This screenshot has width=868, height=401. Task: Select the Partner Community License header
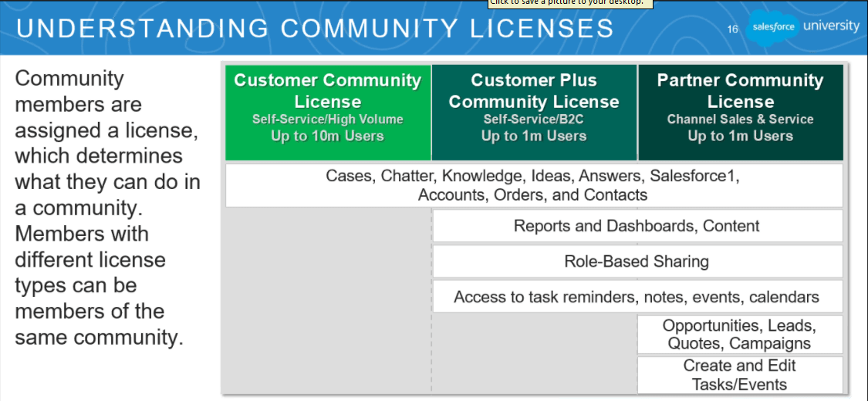741,113
